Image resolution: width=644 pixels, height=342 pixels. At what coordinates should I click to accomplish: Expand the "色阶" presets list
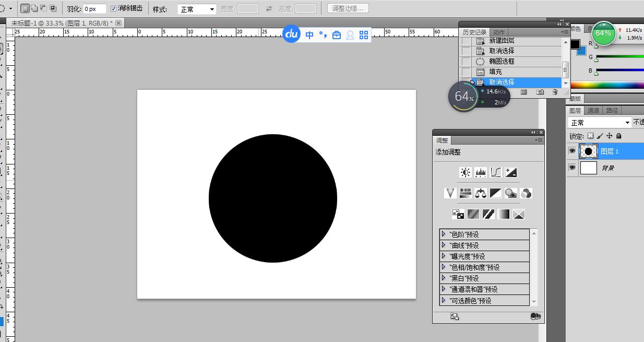[x=444, y=234]
